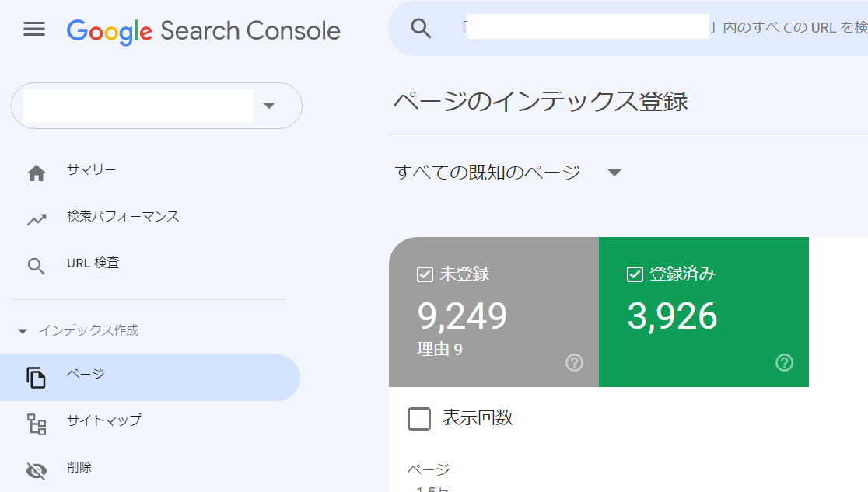Click the trend graph icon for 検索パフォーマンス
This screenshot has width=868, height=492.
click(x=37, y=219)
